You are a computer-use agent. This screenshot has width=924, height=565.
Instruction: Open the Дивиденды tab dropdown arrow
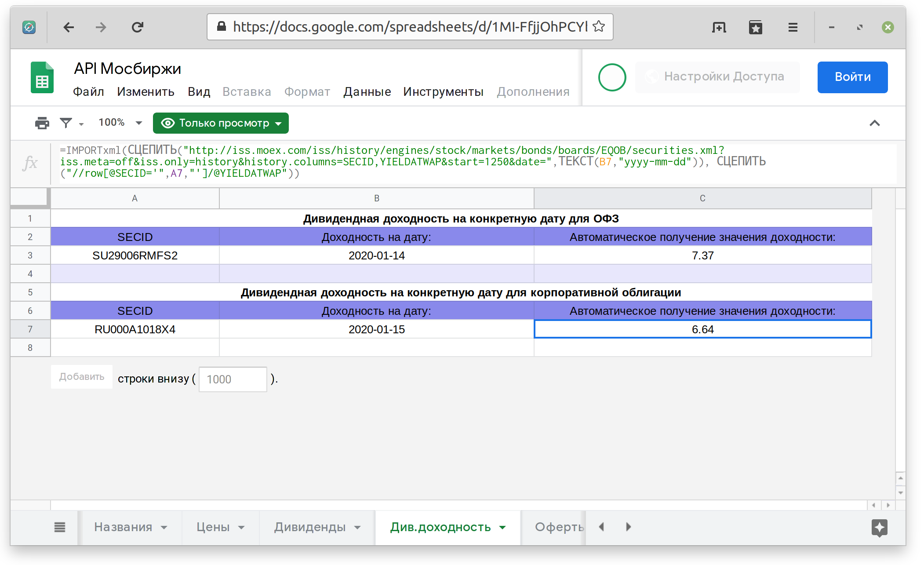(x=357, y=528)
